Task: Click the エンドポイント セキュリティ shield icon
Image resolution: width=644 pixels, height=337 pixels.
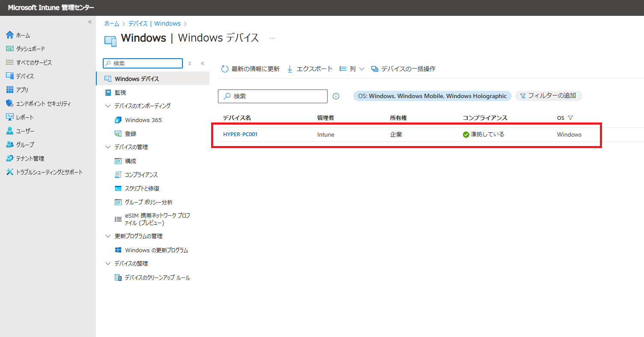Action: [10, 104]
